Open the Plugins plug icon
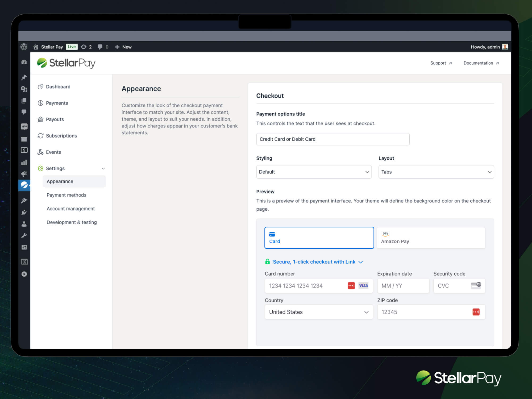Image resolution: width=532 pixels, height=399 pixels. pyautogui.click(x=24, y=212)
